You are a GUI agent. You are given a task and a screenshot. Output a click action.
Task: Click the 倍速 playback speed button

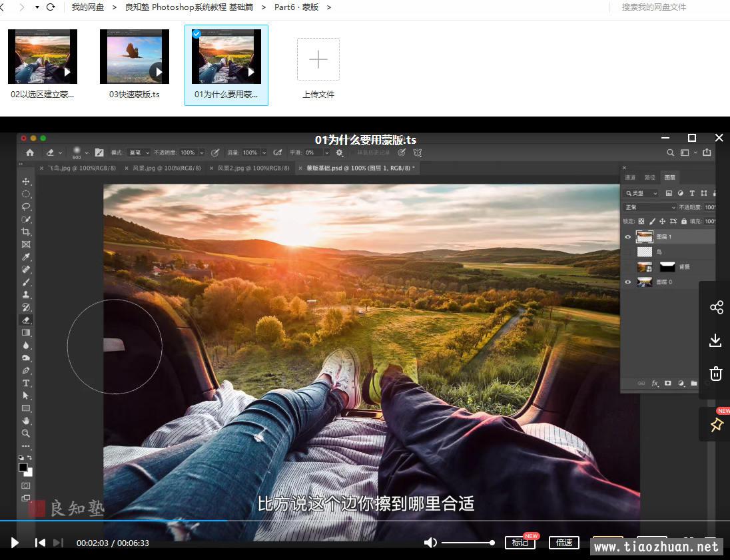pyautogui.click(x=563, y=542)
